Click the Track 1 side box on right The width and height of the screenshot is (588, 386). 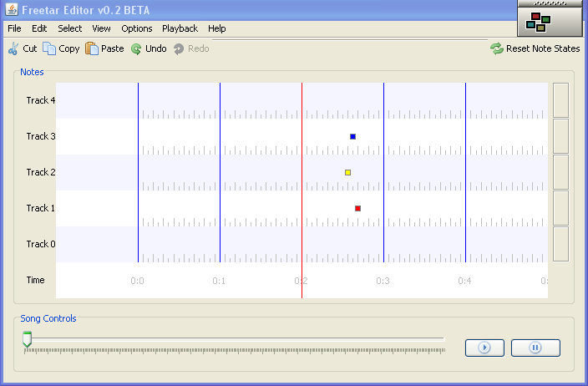point(561,208)
